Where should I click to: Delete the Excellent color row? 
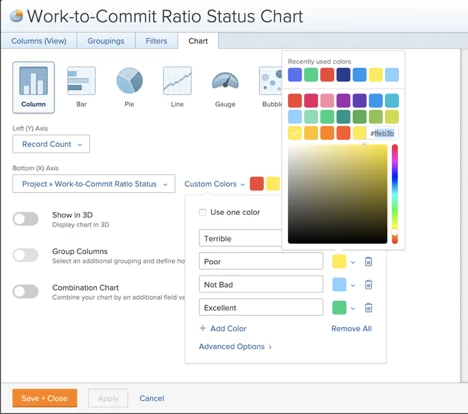368,308
